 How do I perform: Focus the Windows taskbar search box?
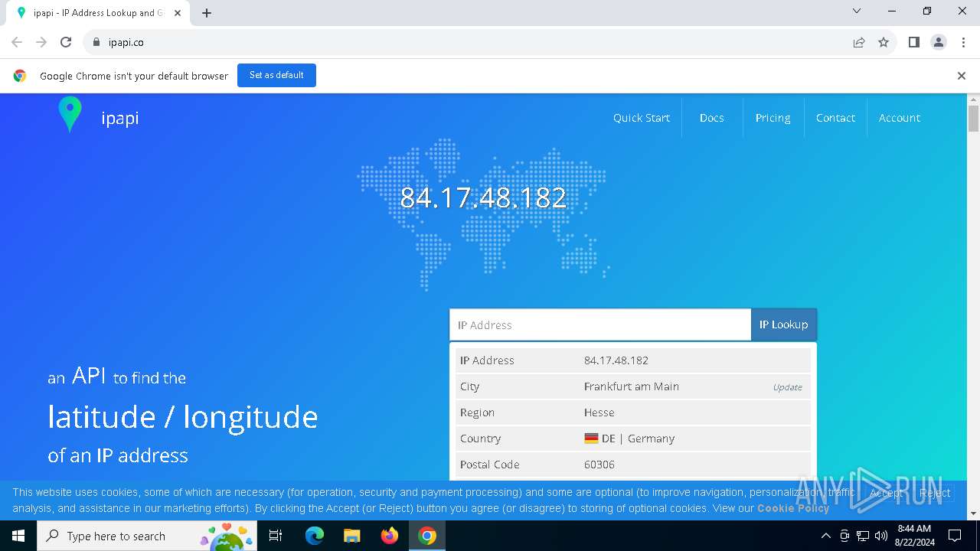pos(147,536)
